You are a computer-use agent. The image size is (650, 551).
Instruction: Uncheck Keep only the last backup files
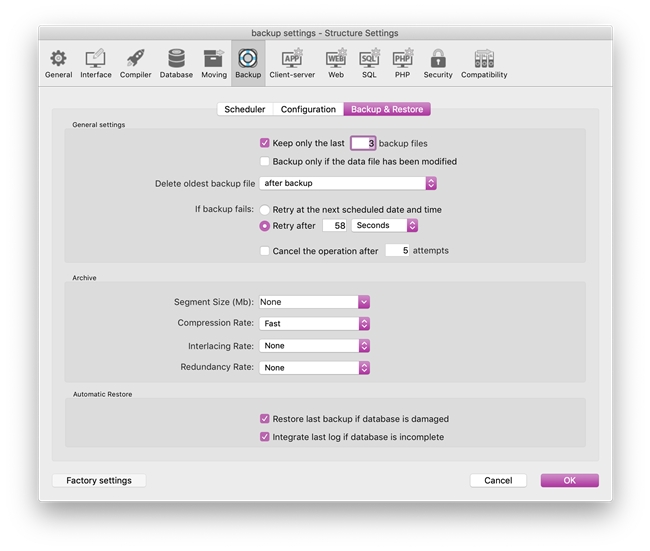click(265, 143)
